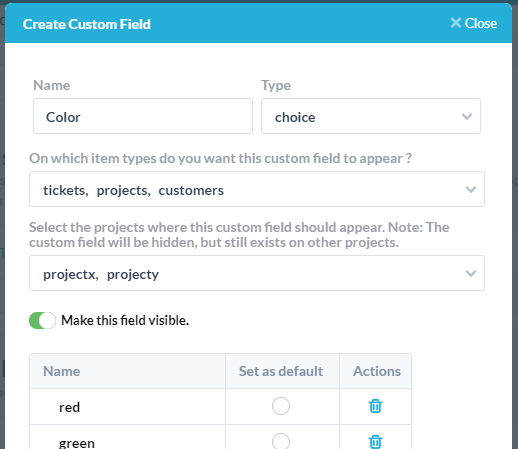The height and width of the screenshot is (449, 518).
Task: Delete the red option with trash icon
Action: pos(375,406)
